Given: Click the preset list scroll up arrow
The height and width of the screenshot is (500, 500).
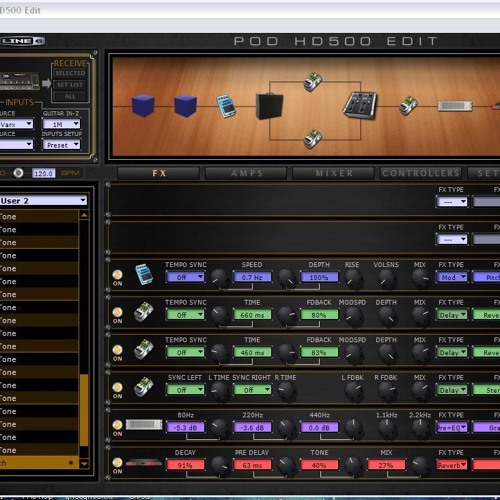Looking at the screenshot, I should (x=84, y=215).
